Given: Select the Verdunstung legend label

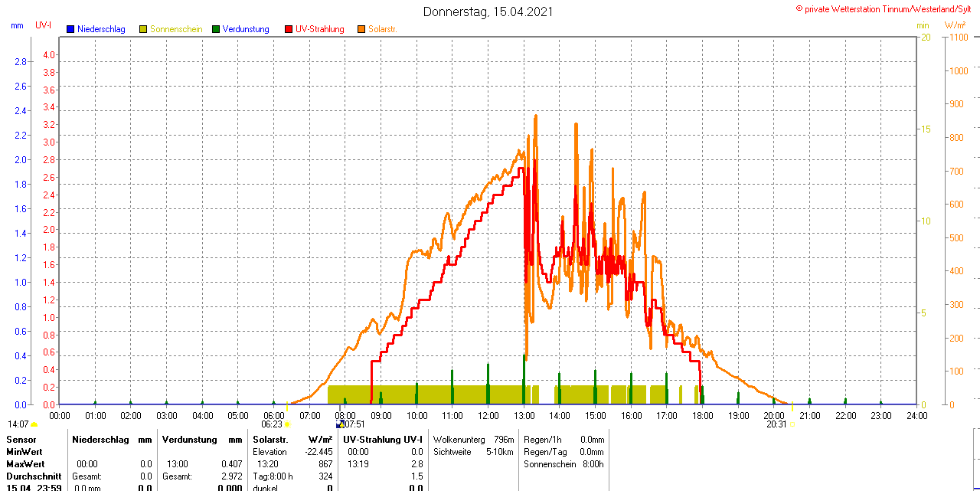Looking at the screenshot, I should [x=246, y=29].
